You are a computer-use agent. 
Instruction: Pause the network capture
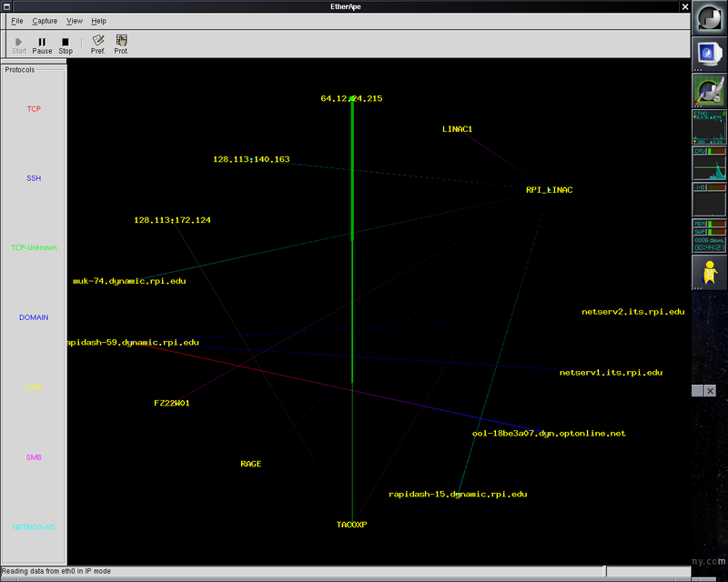(42, 45)
